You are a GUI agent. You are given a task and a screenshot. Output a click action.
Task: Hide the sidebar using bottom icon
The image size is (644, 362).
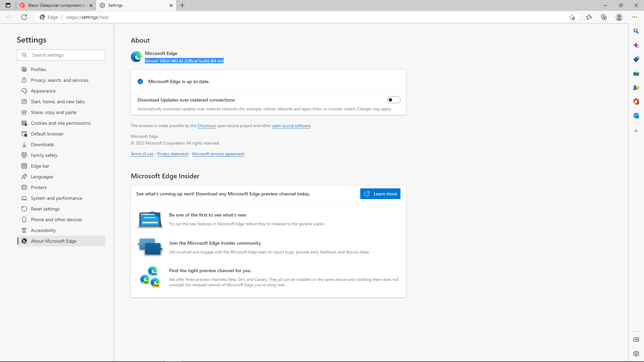click(x=636, y=340)
